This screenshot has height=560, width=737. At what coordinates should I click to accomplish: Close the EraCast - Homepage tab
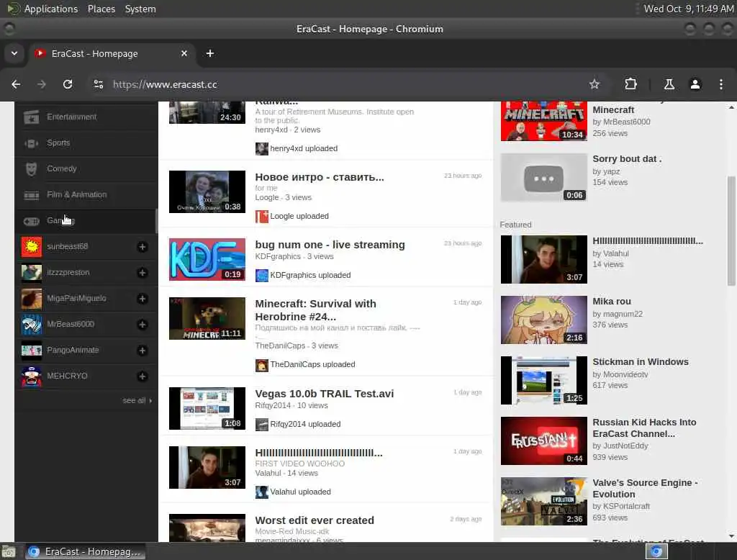(184, 53)
